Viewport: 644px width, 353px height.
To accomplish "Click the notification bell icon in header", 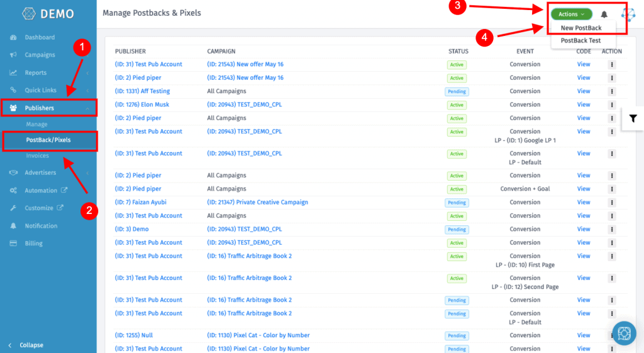I will click(604, 14).
